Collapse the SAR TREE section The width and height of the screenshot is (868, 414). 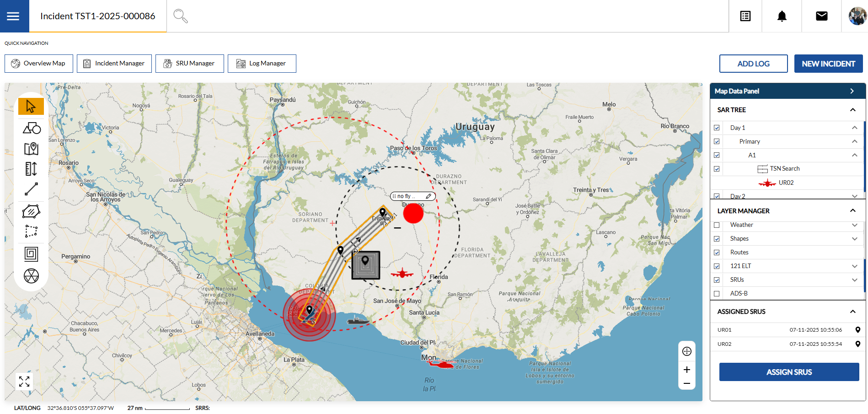click(x=852, y=110)
